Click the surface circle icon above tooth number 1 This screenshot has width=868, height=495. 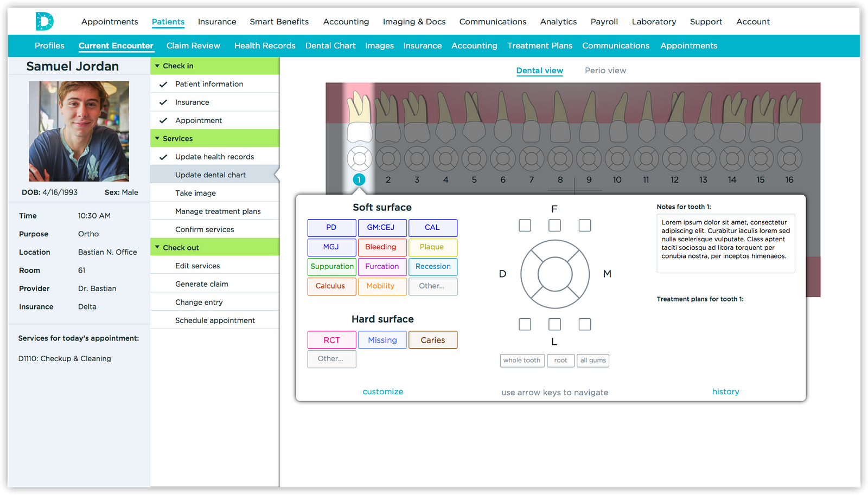[x=359, y=159]
